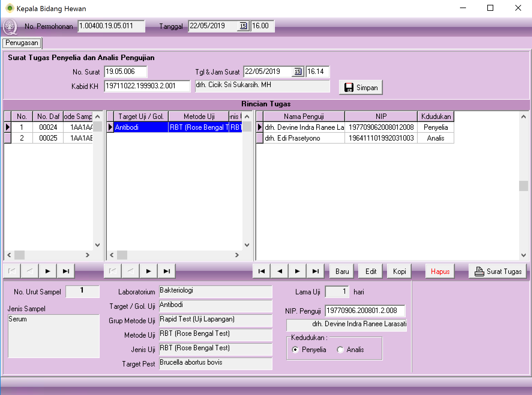Open the Penugasan tab
The width and height of the screenshot is (532, 395).
point(22,43)
